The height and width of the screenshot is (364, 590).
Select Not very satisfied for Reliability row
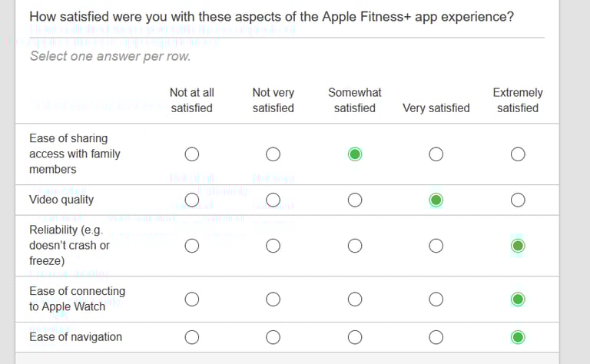[x=273, y=246]
